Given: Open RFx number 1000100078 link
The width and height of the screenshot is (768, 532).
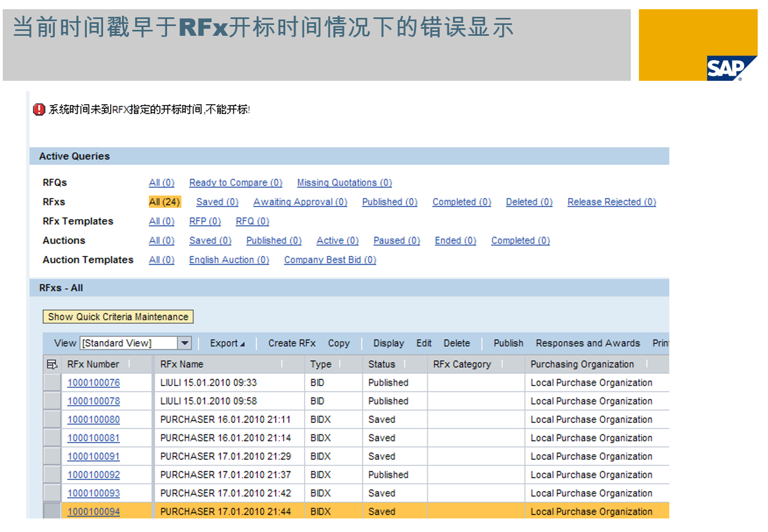Looking at the screenshot, I should [x=94, y=401].
